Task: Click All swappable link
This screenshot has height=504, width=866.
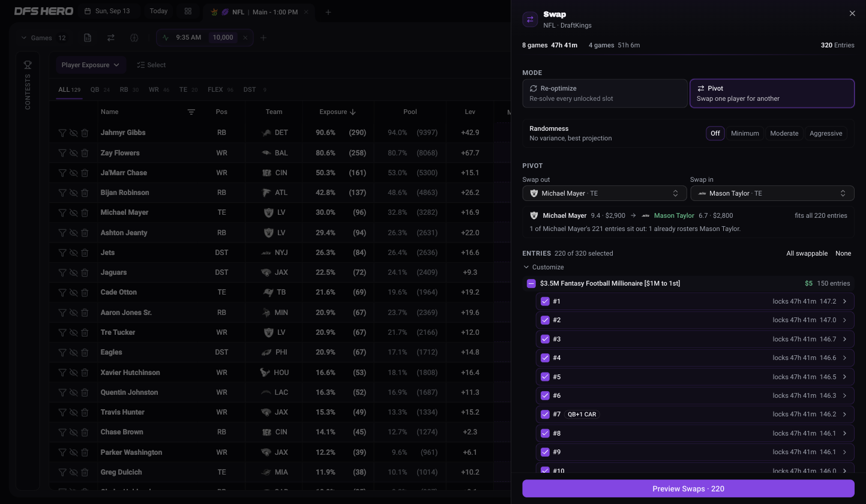Action: click(x=807, y=253)
